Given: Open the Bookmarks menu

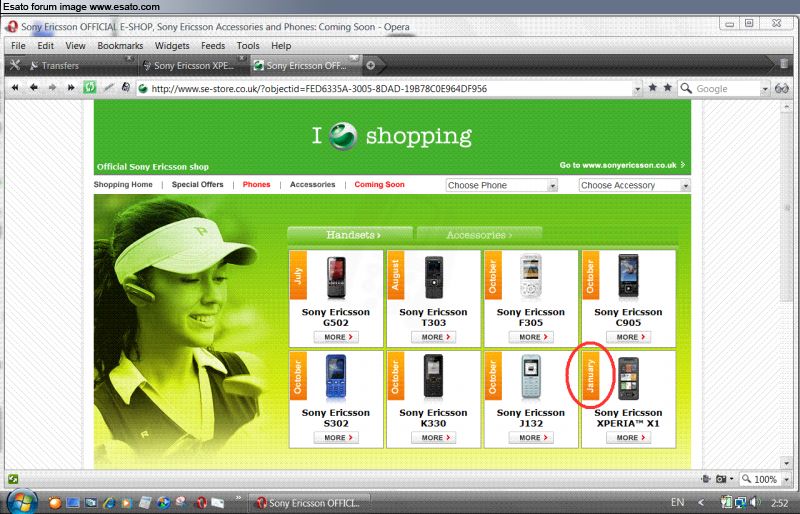Looking at the screenshot, I should click(120, 45).
